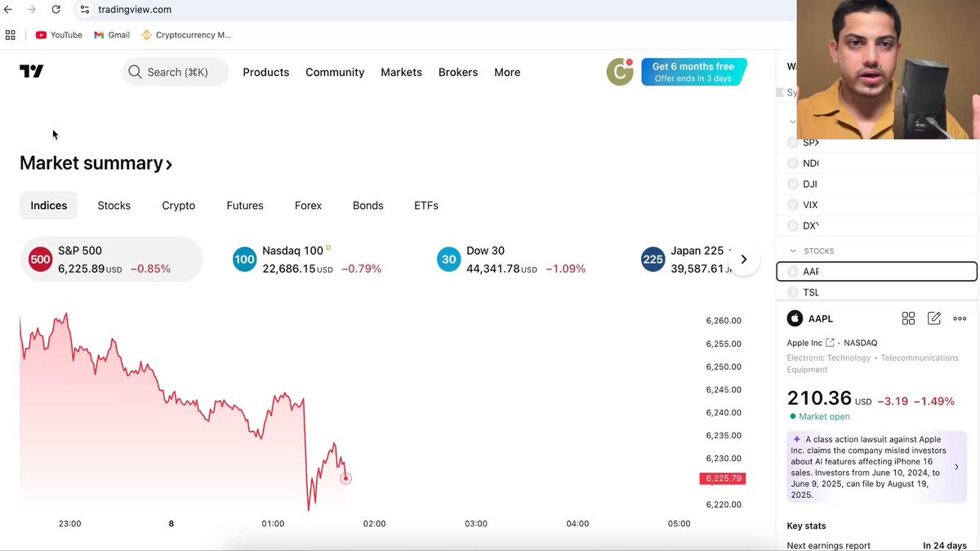This screenshot has width=980, height=551.
Task: Select SPX row in watchlist
Action: click(x=878, y=142)
